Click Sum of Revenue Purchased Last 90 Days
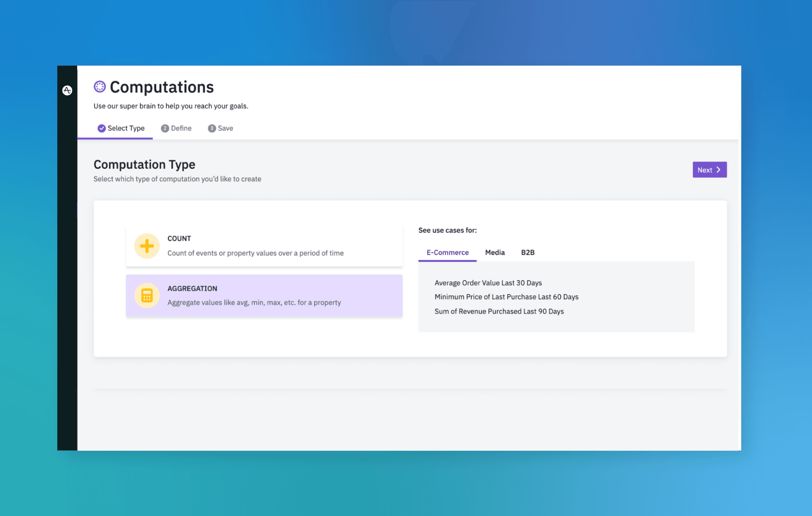The height and width of the screenshot is (516, 812). (499, 311)
